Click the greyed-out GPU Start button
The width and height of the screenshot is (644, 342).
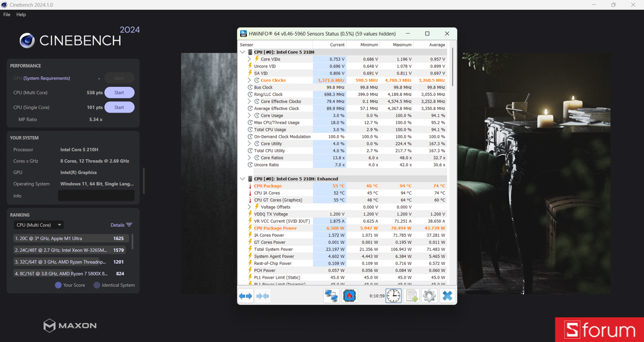(119, 78)
